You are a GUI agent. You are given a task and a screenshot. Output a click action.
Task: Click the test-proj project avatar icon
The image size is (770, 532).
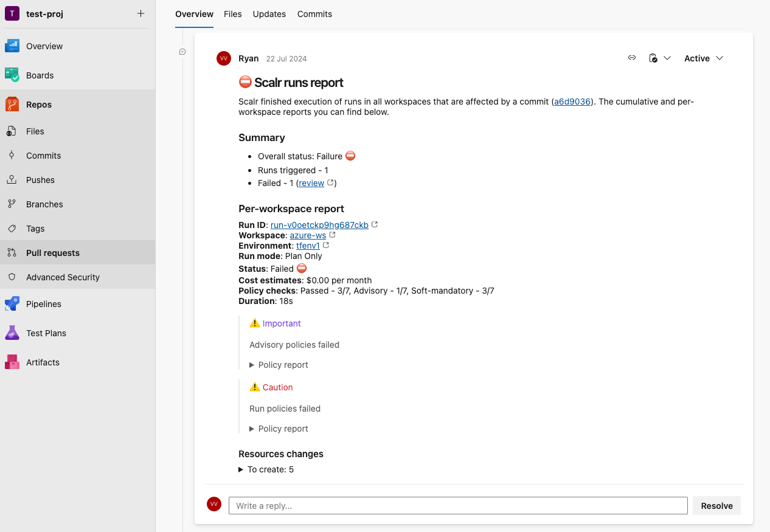tap(12, 13)
